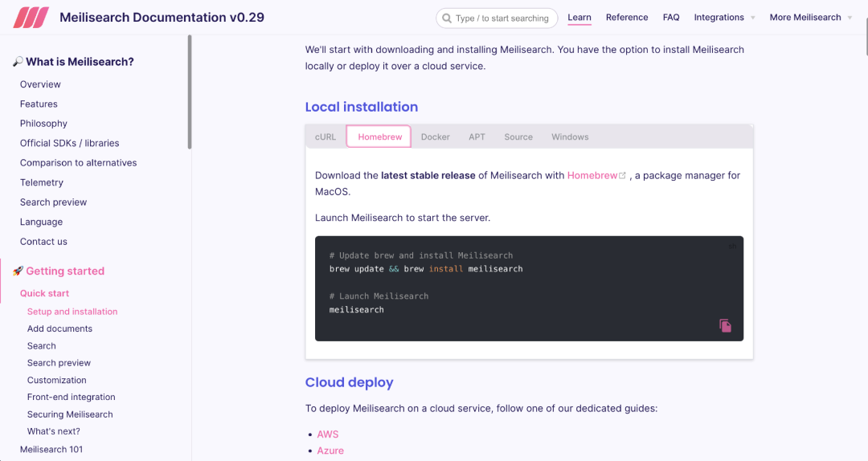Click external link icon beside Homebrew

coord(622,175)
